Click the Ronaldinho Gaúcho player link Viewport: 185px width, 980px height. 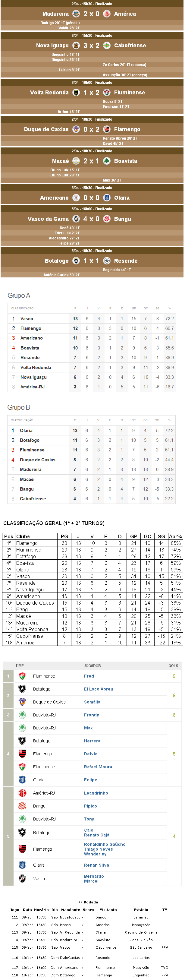click(105, 844)
